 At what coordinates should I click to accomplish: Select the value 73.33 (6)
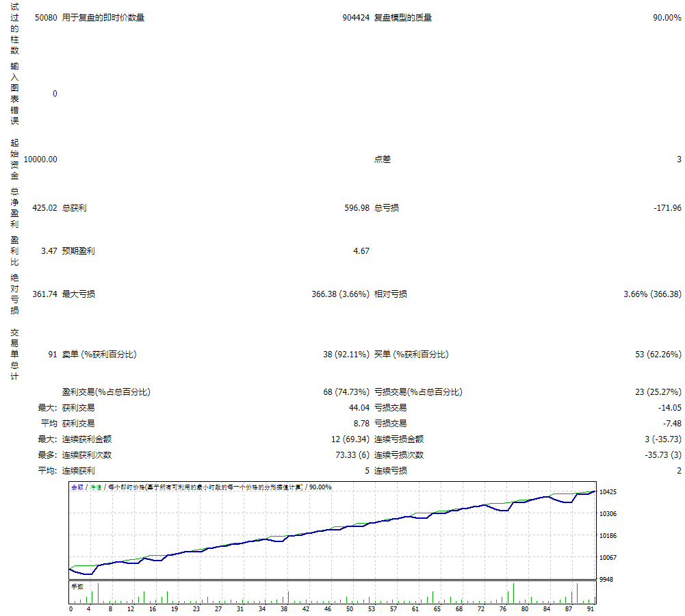pos(352,454)
